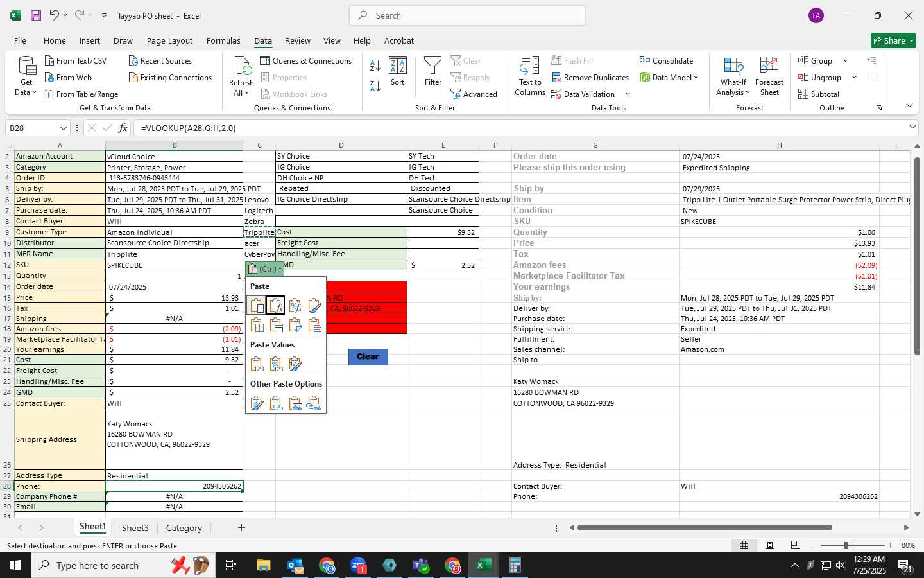This screenshot has height=578, width=924.
Task: Switch to the Review ribbon tab
Action: [x=298, y=40]
